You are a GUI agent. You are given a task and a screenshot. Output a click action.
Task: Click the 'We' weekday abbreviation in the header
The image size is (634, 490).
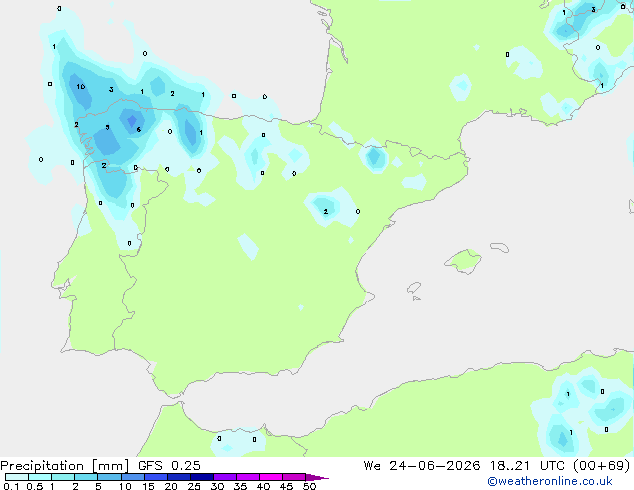(x=372, y=466)
